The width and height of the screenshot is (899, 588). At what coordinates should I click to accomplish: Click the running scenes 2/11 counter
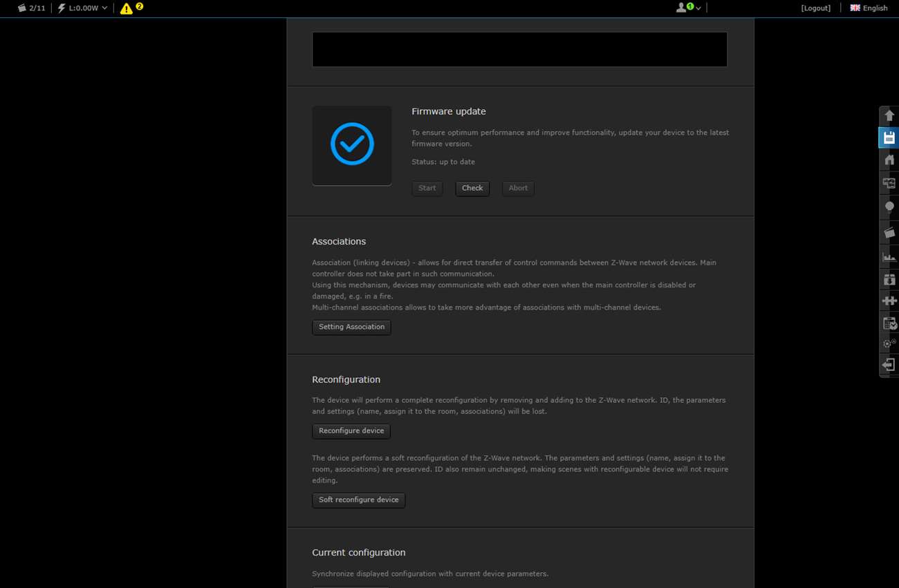31,8
